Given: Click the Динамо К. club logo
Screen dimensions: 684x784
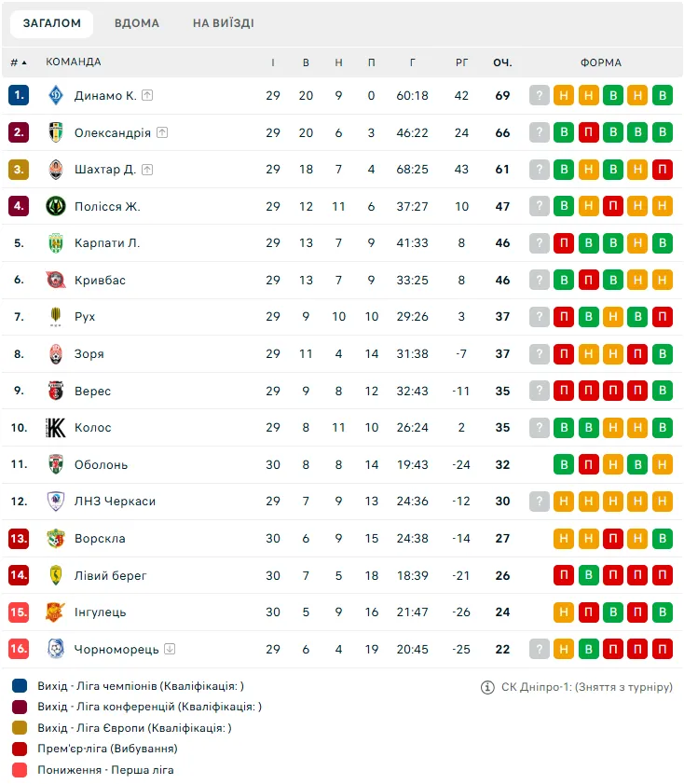Looking at the screenshot, I should click(x=56, y=95).
